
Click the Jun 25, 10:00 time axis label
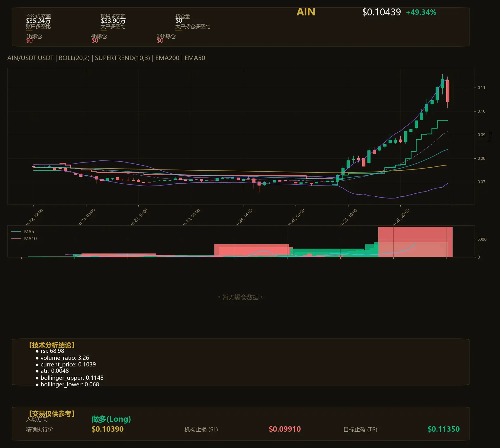349,217
